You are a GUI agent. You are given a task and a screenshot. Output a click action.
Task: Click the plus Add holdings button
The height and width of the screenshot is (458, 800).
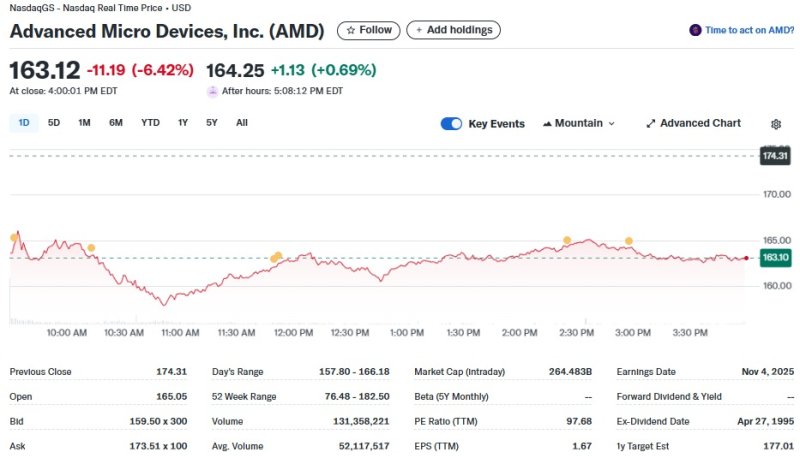click(453, 30)
